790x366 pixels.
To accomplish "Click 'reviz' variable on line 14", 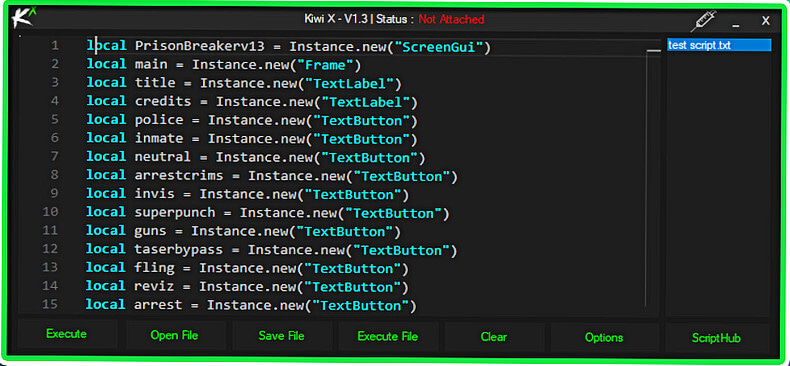I will click(155, 286).
